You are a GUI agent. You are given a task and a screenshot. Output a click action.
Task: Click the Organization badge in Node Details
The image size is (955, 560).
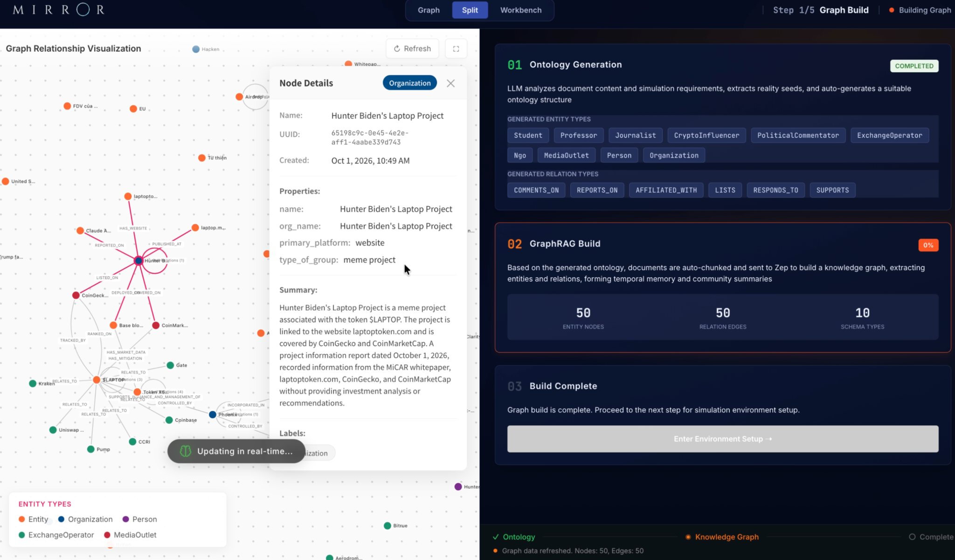click(409, 83)
